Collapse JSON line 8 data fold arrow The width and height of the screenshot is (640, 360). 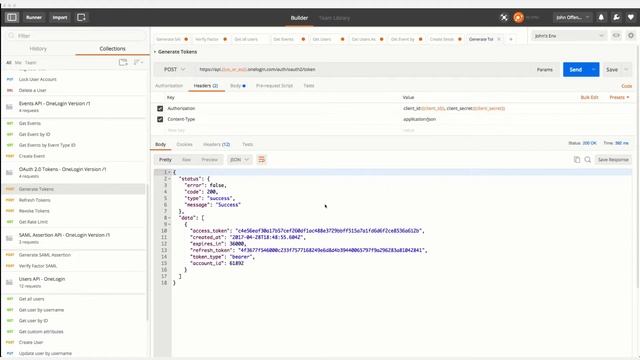click(x=170, y=218)
